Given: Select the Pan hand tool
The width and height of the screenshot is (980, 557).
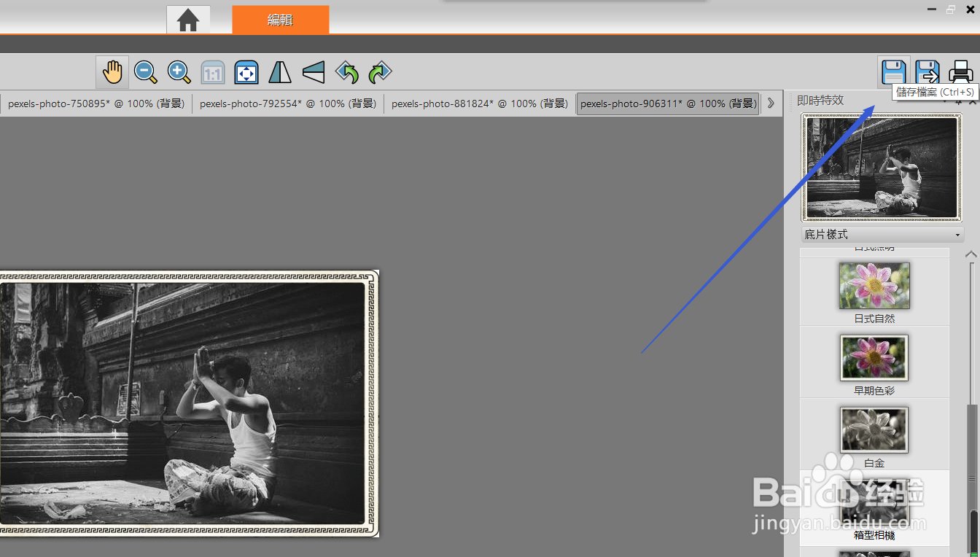Looking at the screenshot, I should pyautogui.click(x=112, y=72).
